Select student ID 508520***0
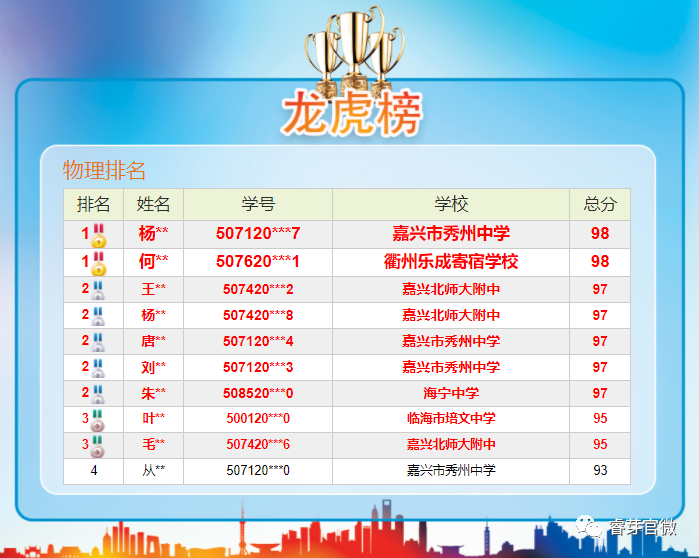This screenshot has height=558, width=699. coord(258,394)
